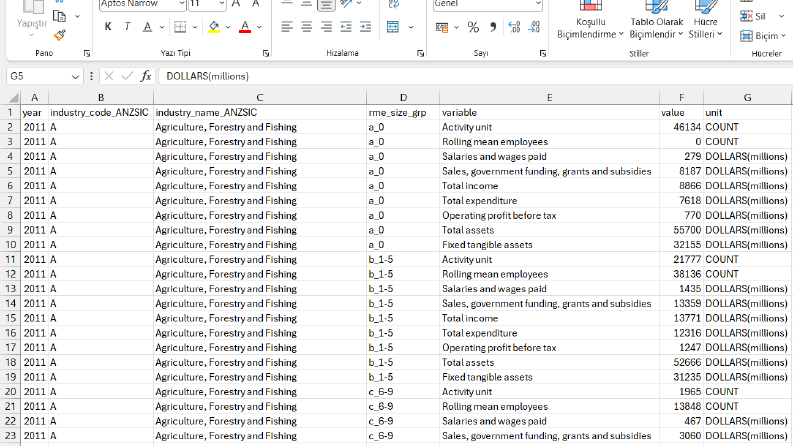Click the Merge and Center icon
This screenshot has height=446, width=793.
(x=393, y=27)
